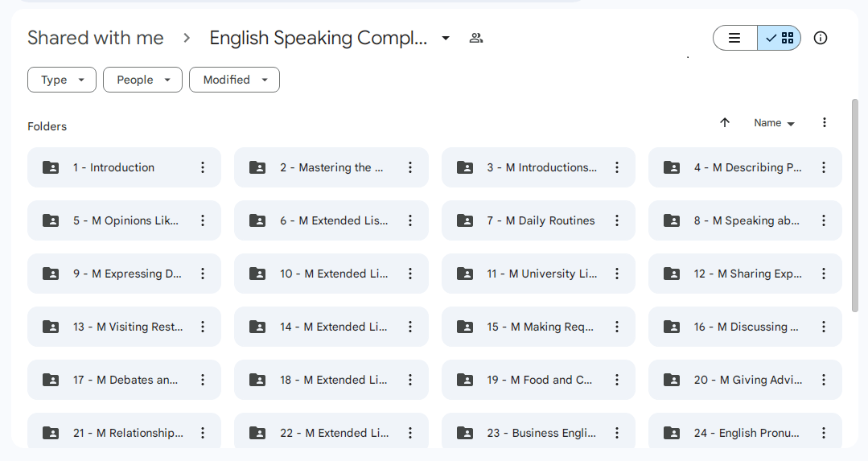Expand the English Speaking Compl... folder dropdown
868x461 pixels.
point(446,38)
